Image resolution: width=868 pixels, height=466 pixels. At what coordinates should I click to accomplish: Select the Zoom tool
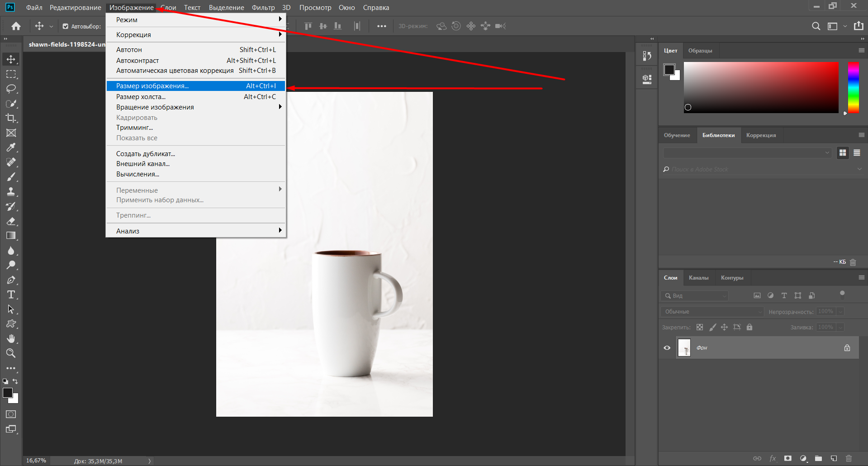point(11,353)
